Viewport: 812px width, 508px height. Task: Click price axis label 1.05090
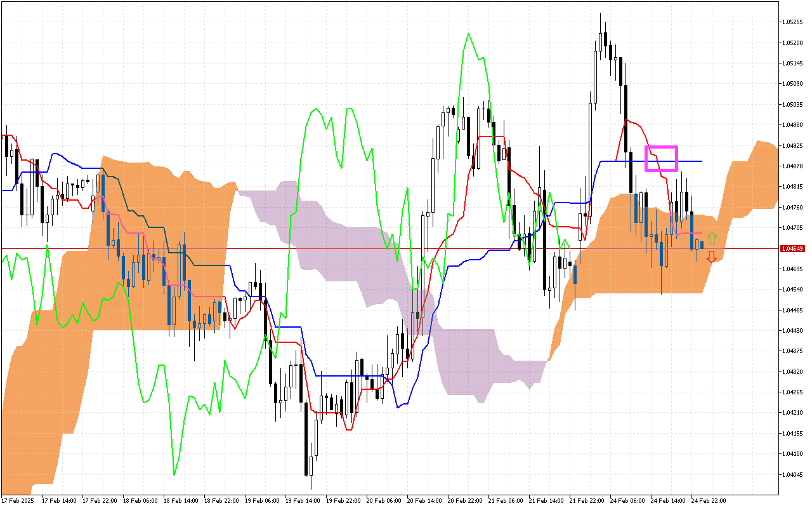[793, 84]
